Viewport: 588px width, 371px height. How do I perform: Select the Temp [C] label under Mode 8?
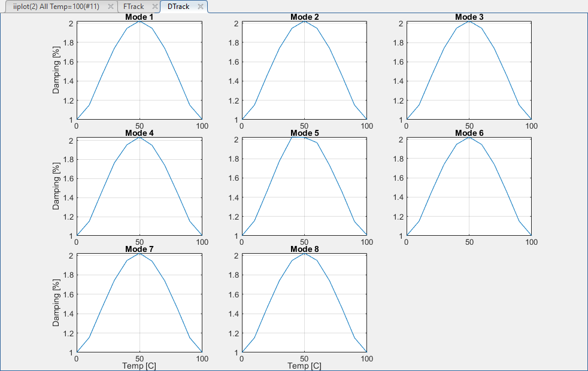click(x=304, y=366)
